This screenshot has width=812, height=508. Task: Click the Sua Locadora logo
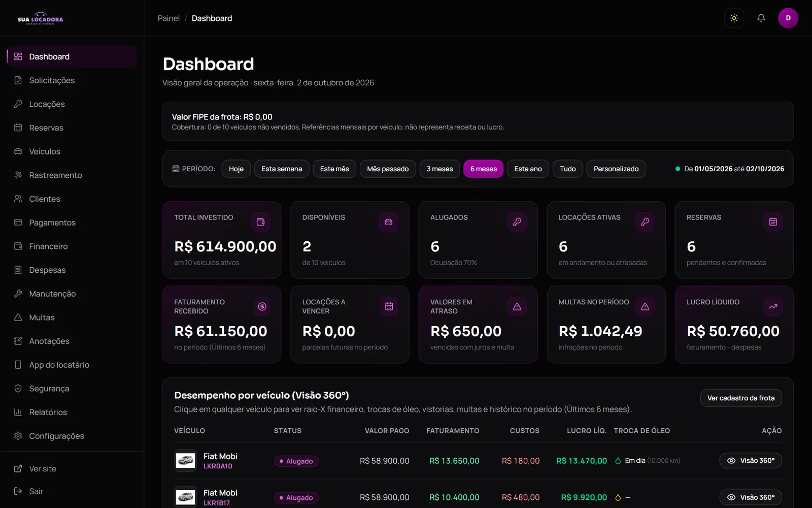pos(41,19)
